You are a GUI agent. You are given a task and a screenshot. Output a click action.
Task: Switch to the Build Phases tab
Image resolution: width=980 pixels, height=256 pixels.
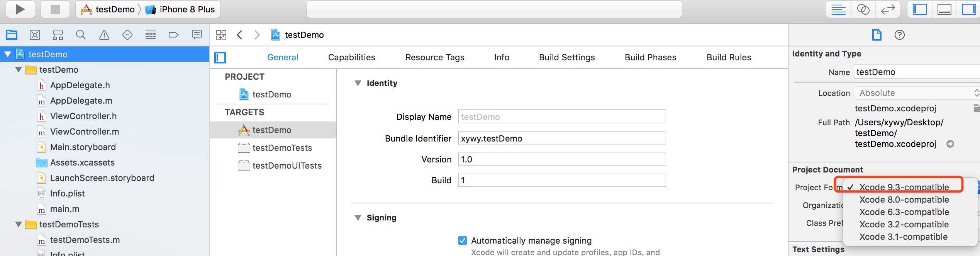(651, 57)
